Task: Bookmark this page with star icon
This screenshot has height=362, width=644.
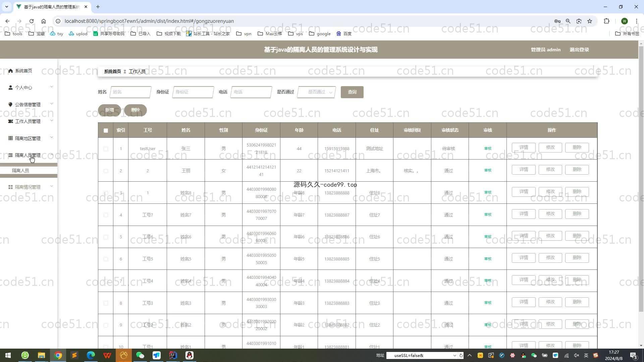Action: [x=590, y=21]
